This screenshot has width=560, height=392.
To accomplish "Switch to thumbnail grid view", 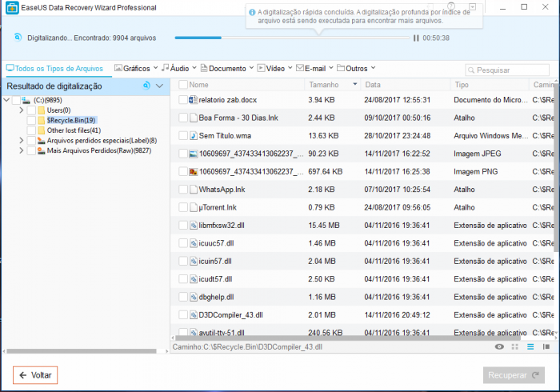I will [514, 346].
